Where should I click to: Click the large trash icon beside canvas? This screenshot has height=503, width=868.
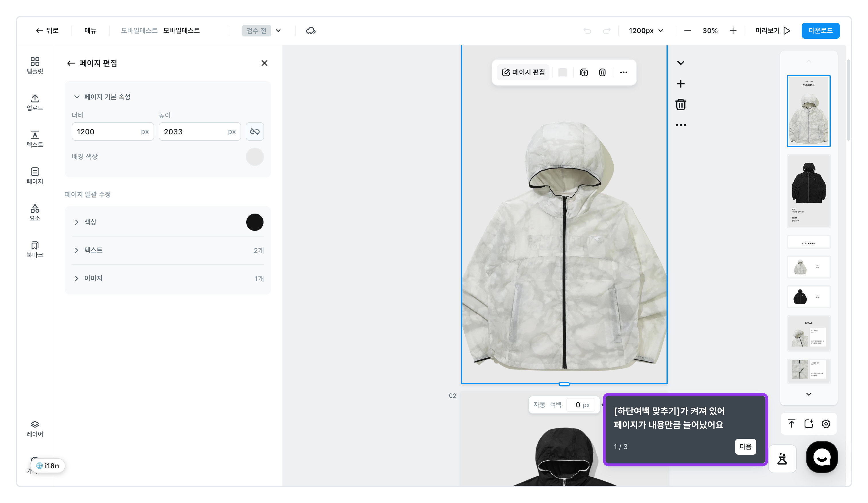point(681,105)
